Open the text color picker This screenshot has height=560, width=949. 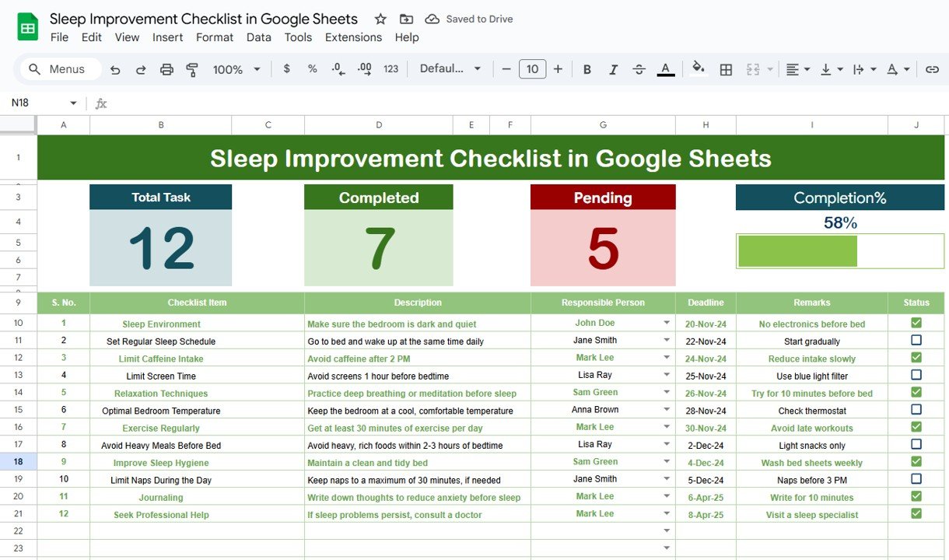666,69
